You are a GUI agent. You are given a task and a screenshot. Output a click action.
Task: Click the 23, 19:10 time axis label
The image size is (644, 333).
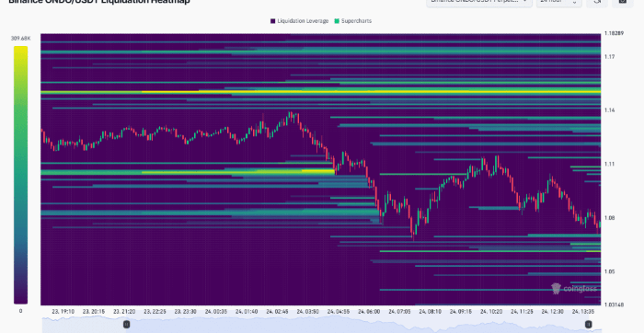tap(63, 312)
